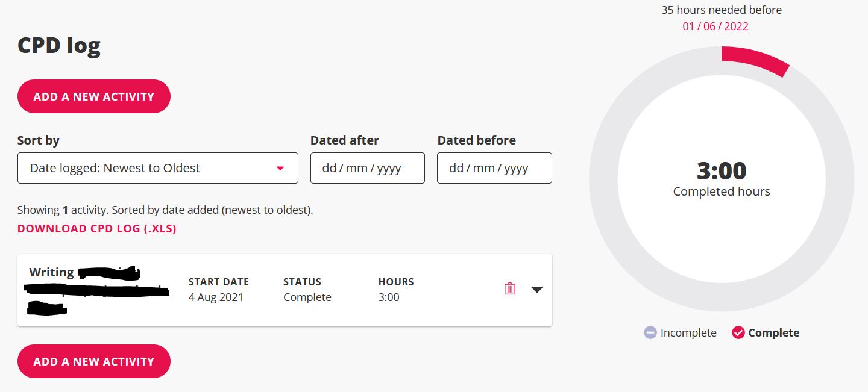Delete the Writing activity with trash icon
This screenshot has height=392, width=868.
510,288
